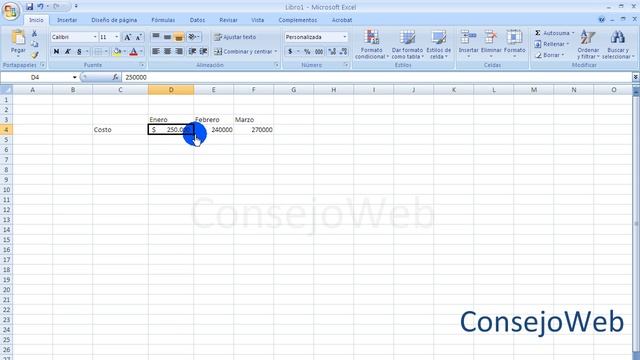The width and height of the screenshot is (640, 360).
Task: Increase decimal places
Action: [x=332, y=51]
